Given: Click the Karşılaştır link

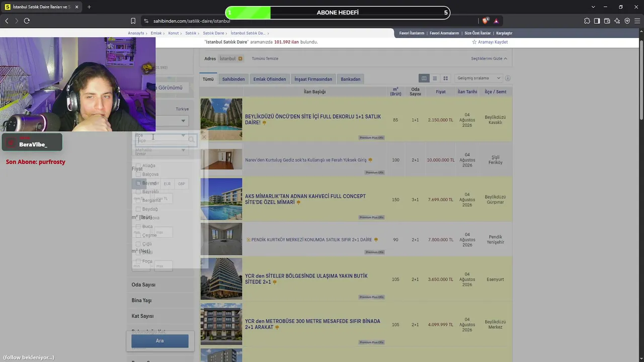Looking at the screenshot, I should point(504,33).
